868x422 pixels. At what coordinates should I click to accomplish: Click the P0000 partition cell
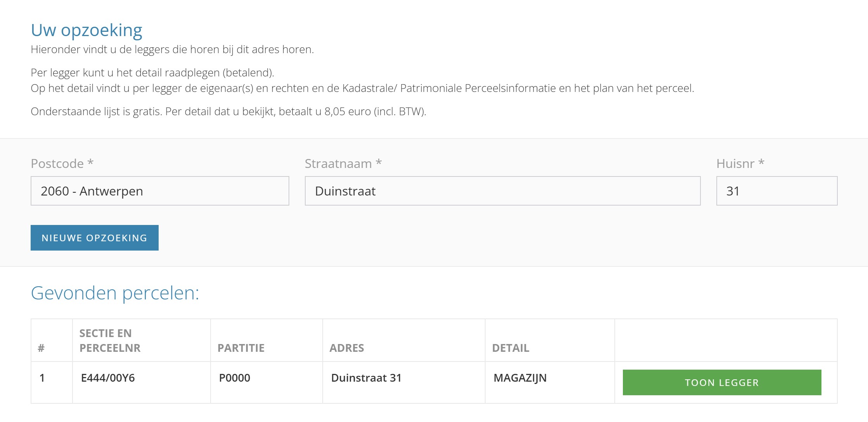click(x=235, y=378)
